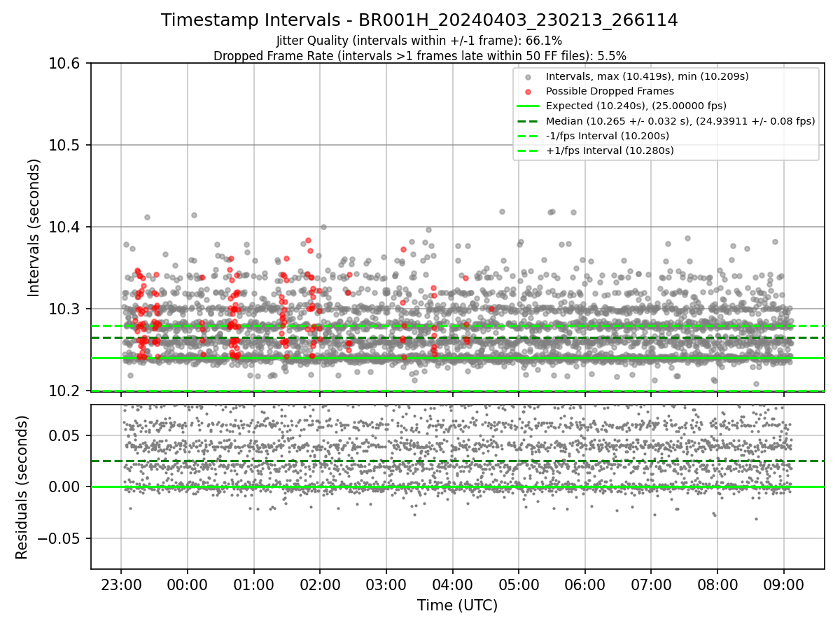The image size is (840, 630).
Task: Click the y-axis label 'Residuals (seconds)'
Action: pos(22,487)
